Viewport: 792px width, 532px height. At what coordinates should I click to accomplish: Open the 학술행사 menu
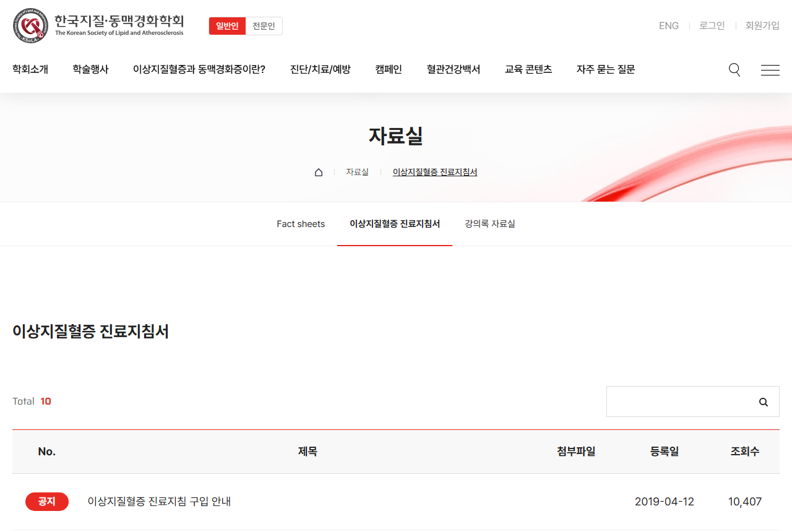pos(90,69)
